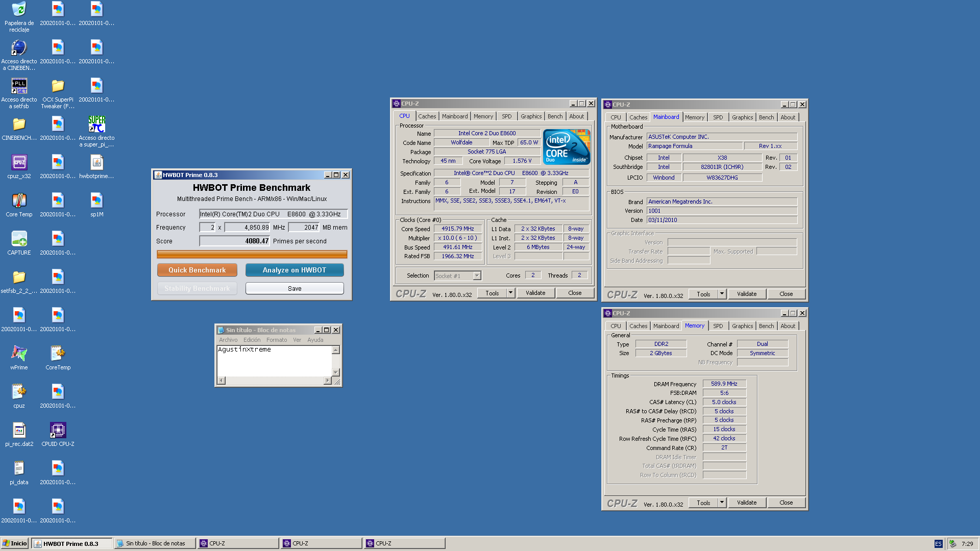Click the FSB:DRAM ratio value 5:6

coord(724,393)
